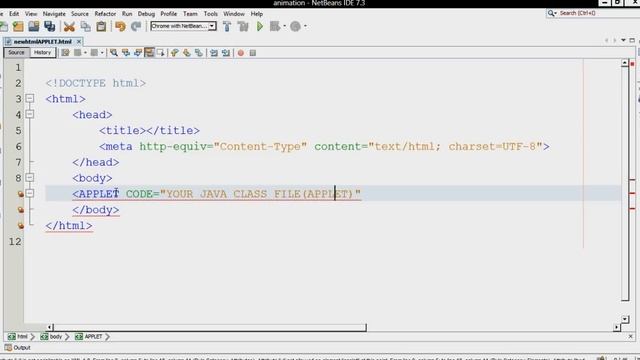This screenshot has width=640, height=360.
Task: Click the Shift Line Left icon
Action: (x=213, y=53)
